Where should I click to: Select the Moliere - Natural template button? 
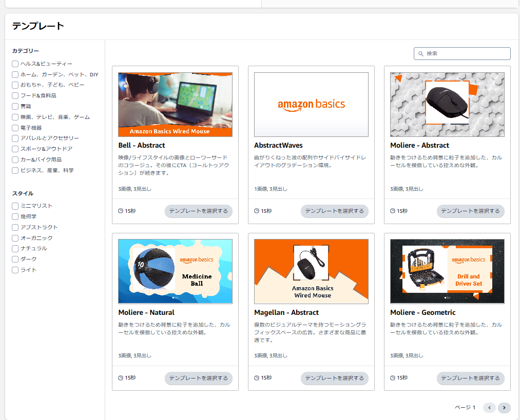coord(198,378)
